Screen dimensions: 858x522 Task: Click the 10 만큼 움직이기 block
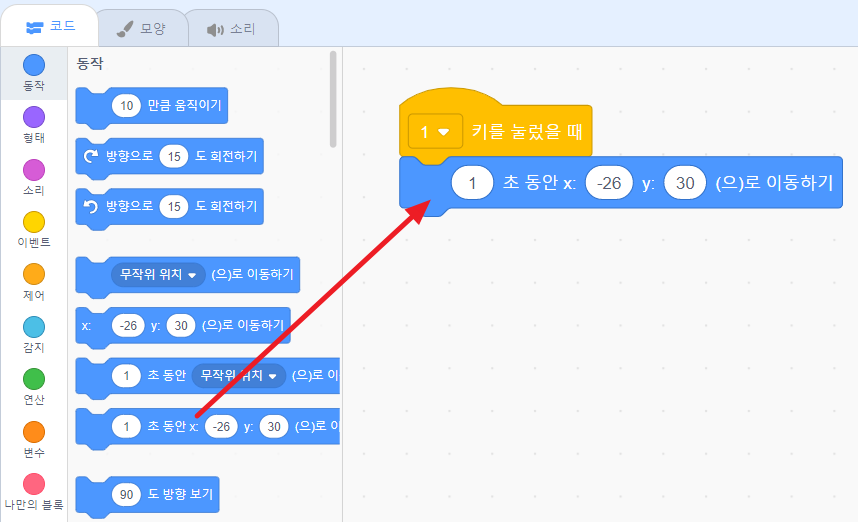click(152, 107)
